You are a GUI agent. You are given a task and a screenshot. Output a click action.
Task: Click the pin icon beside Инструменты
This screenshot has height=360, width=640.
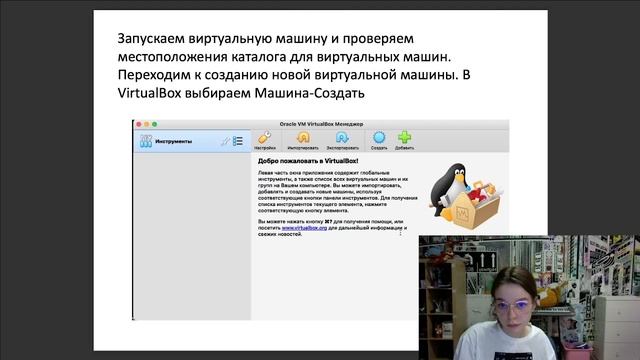(225, 141)
